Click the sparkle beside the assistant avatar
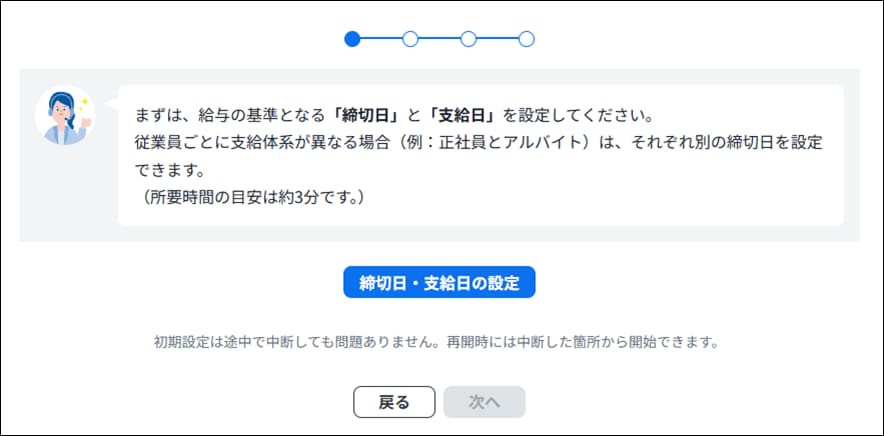The height and width of the screenshot is (436, 884). click(86, 101)
